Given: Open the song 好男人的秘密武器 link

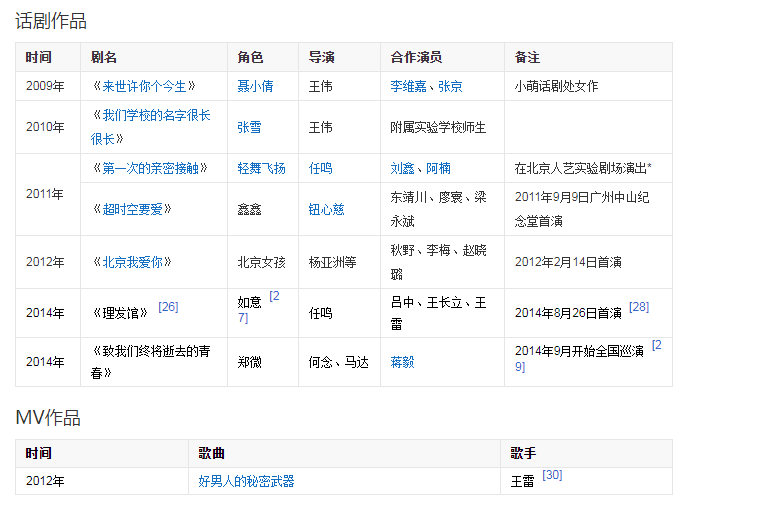Looking at the screenshot, I should click(246, 481).
